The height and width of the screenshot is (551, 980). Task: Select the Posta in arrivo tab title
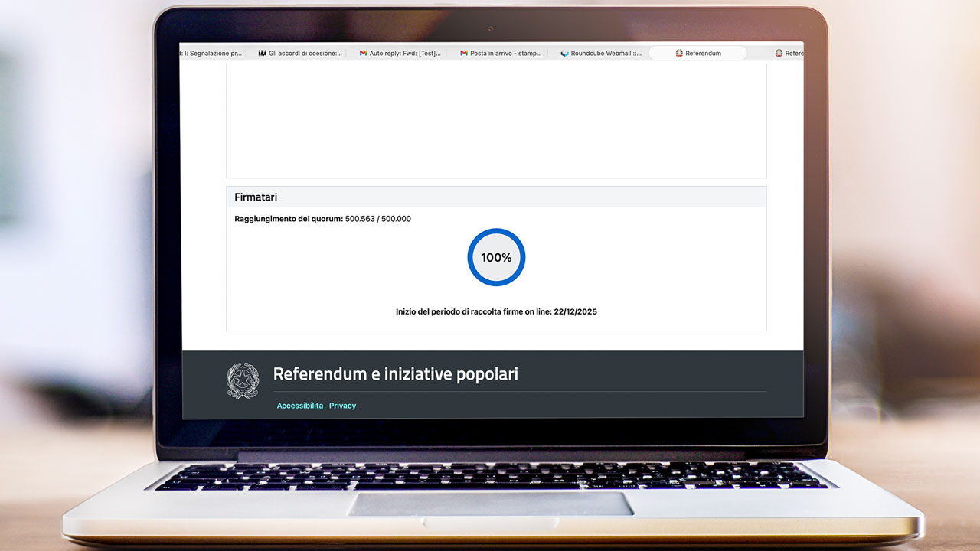505,54
